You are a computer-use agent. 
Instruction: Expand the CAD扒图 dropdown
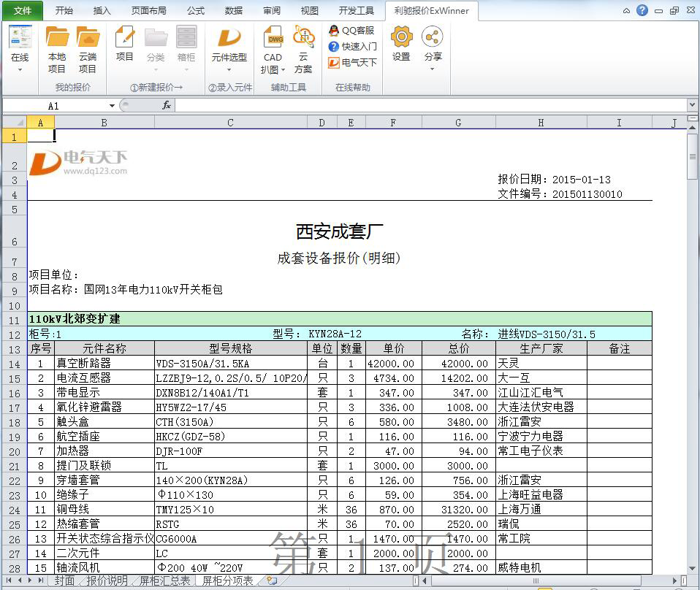pos(283,70)
